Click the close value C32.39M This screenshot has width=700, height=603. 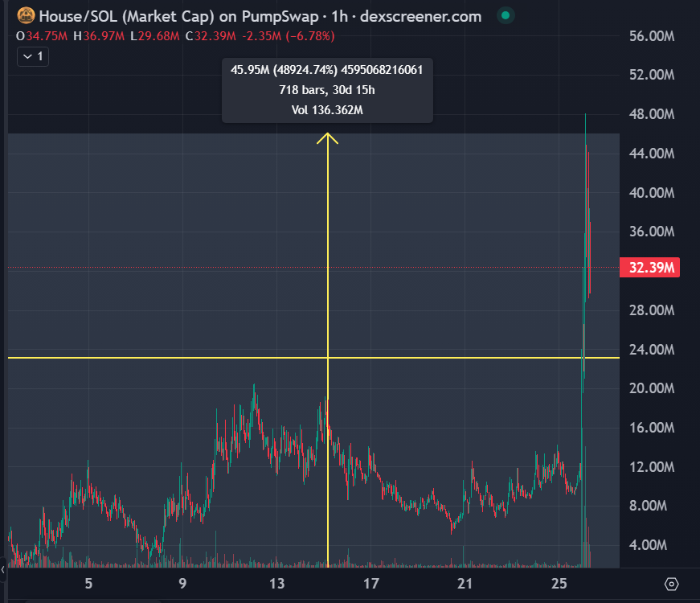click(211, 36)
